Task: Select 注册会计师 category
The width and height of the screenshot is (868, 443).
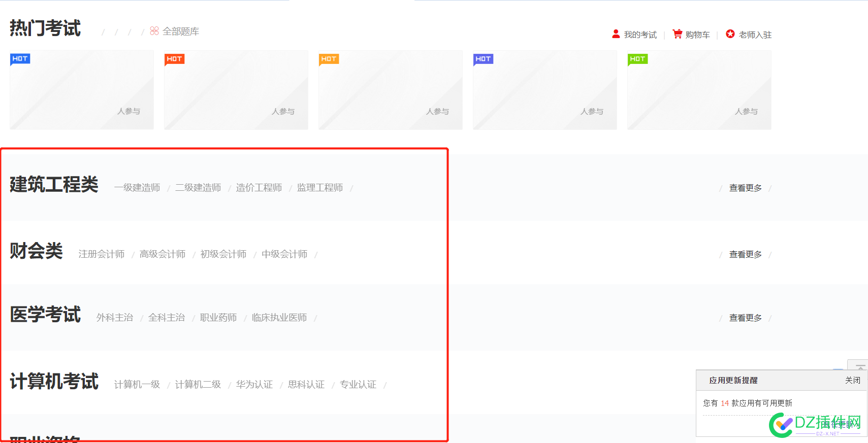Action: [102, 254]
